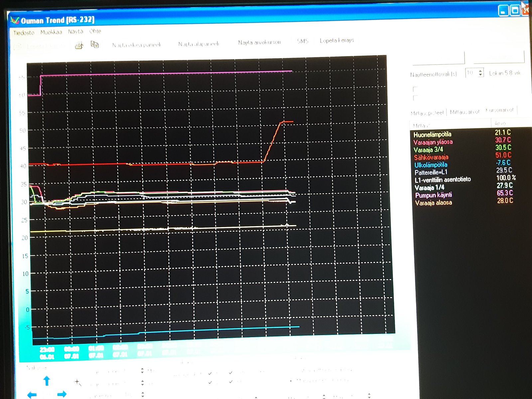Open the Tiedosto menu
This screenshot has width=532, height=399.
point(24,33)
